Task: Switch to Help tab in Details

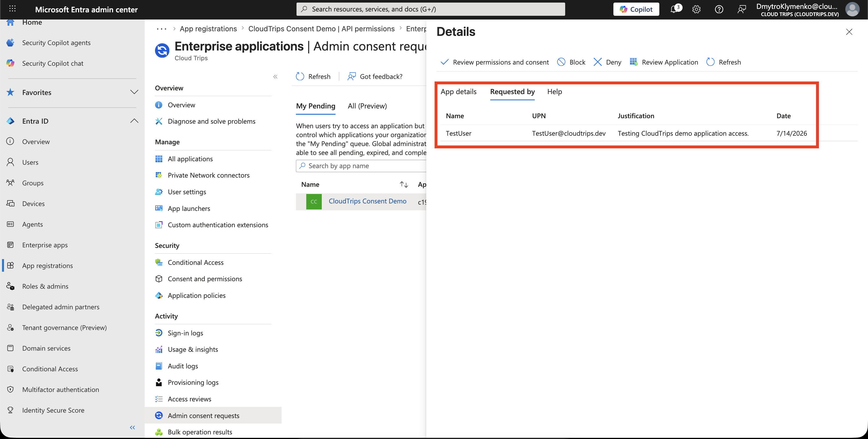Action: click(554, 92)
